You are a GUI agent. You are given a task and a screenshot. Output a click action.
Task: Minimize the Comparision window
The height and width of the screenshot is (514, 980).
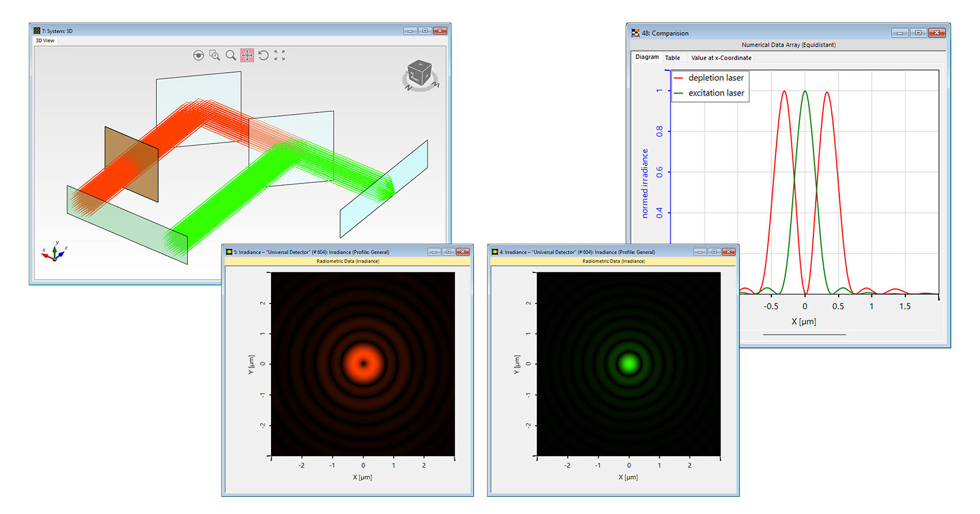(900, 33)
